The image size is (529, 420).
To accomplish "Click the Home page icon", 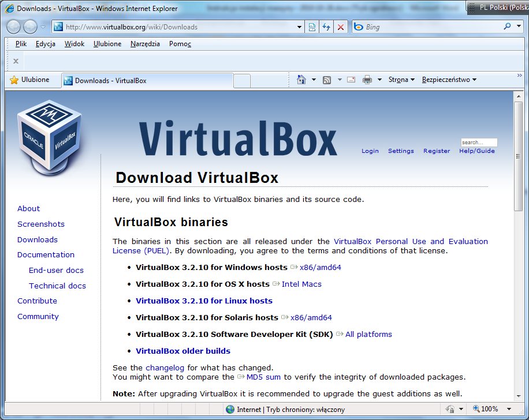I will click(x=301, y=80).
